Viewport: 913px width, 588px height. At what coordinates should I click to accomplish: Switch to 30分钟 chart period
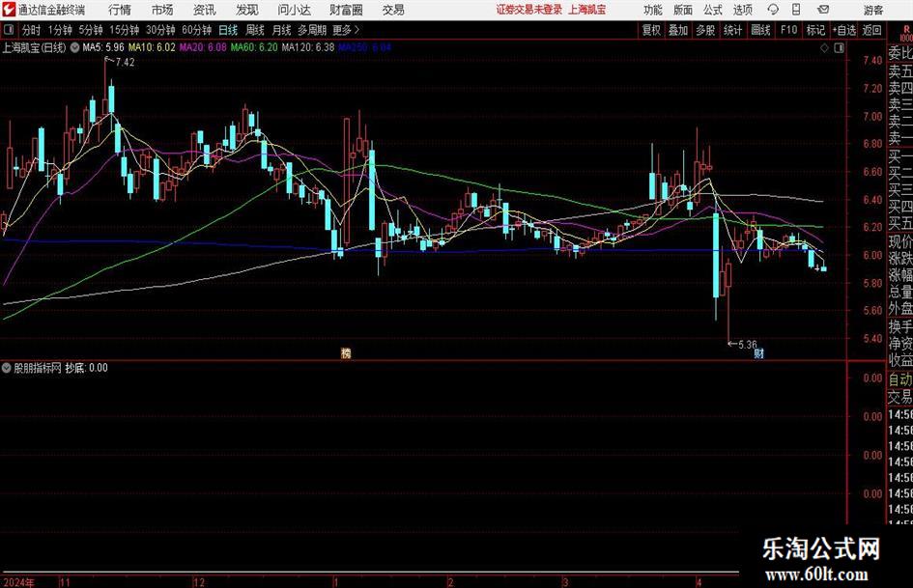click(160, 30)
